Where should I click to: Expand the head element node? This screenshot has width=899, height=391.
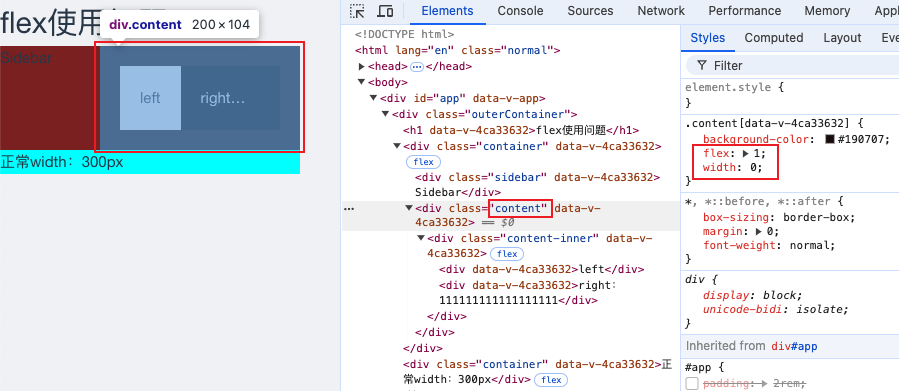[362, 67]
